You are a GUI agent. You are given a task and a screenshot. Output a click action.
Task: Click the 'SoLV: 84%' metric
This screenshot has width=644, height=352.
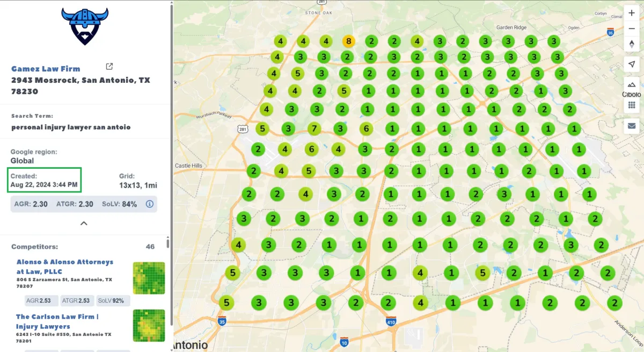[120, 204]
